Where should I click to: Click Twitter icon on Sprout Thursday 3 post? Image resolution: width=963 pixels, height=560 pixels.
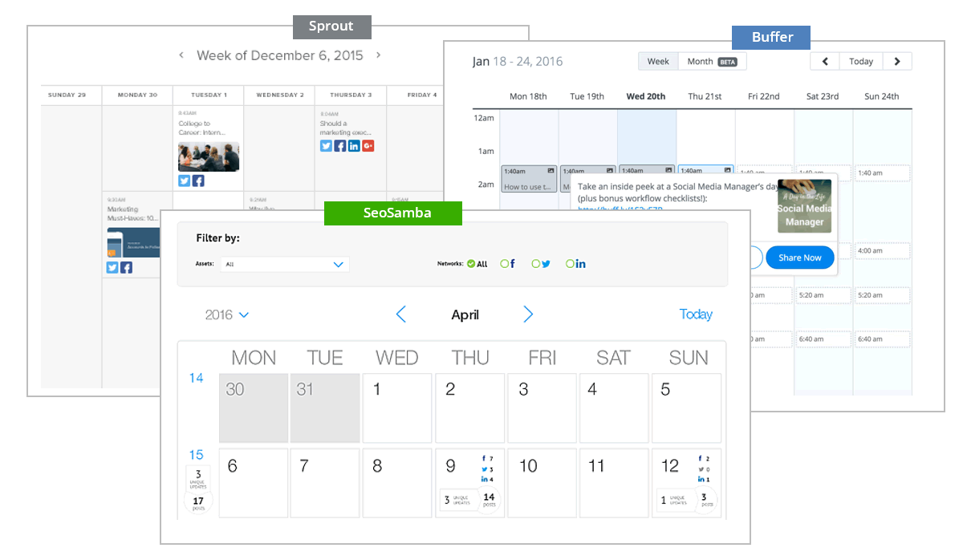point(326,146)
